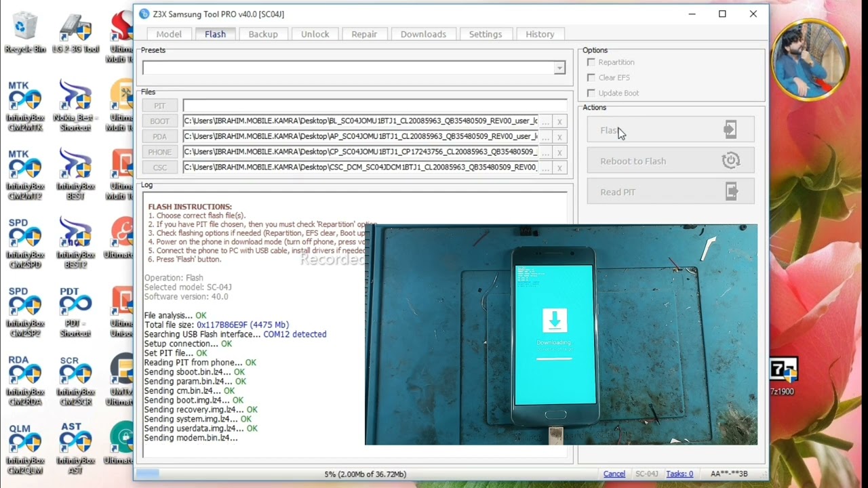Select the Flash tab
This screenshot has width=868, height=488.
215,34
